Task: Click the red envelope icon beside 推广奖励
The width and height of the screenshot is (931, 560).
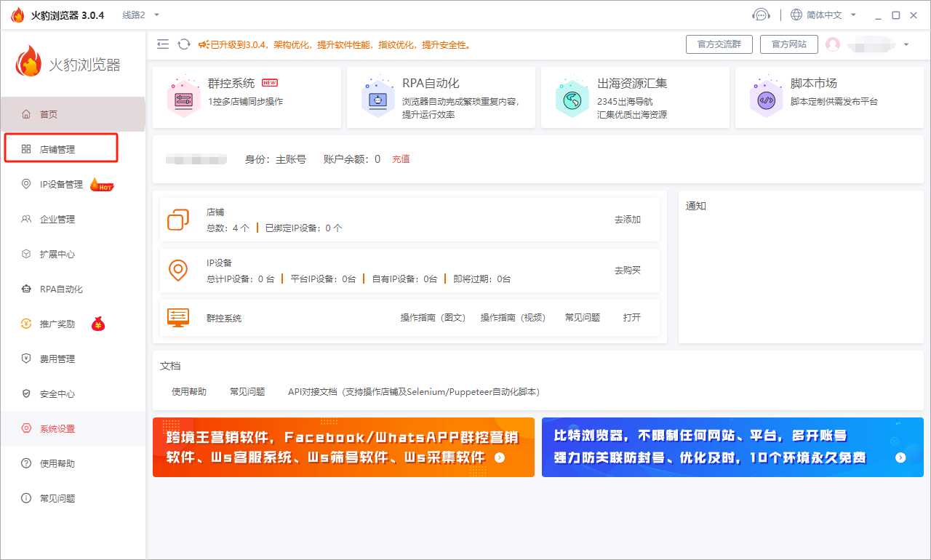Action: (x=100, y=322)
